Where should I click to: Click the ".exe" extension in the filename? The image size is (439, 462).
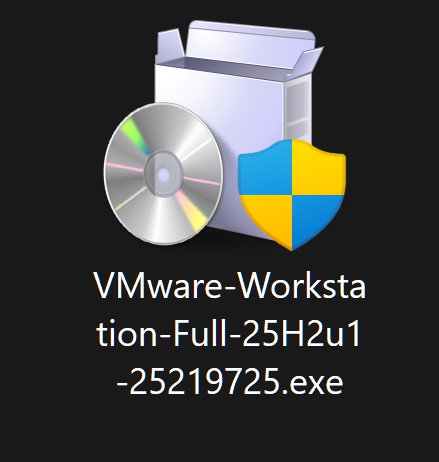[x=313, y=382]
